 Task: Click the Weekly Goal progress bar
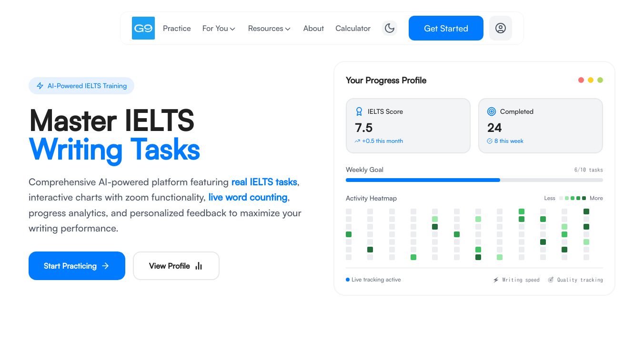pyautogui.click(x=474, y=180)
